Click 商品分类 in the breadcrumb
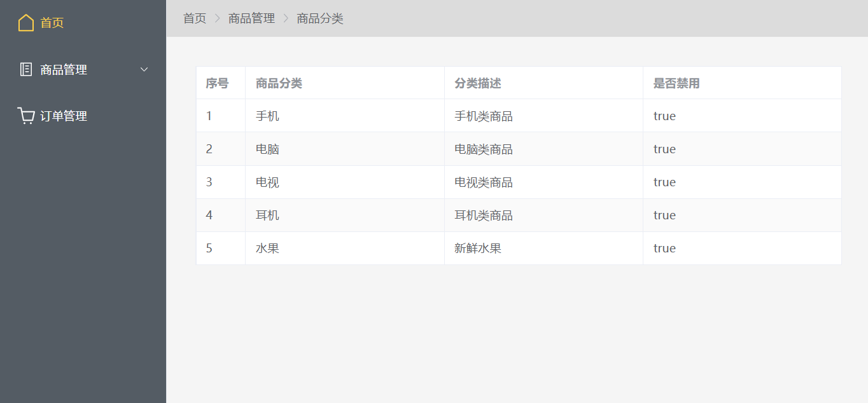Image resolution: width=868 pixels, height=403 pixels. point(320,18)
